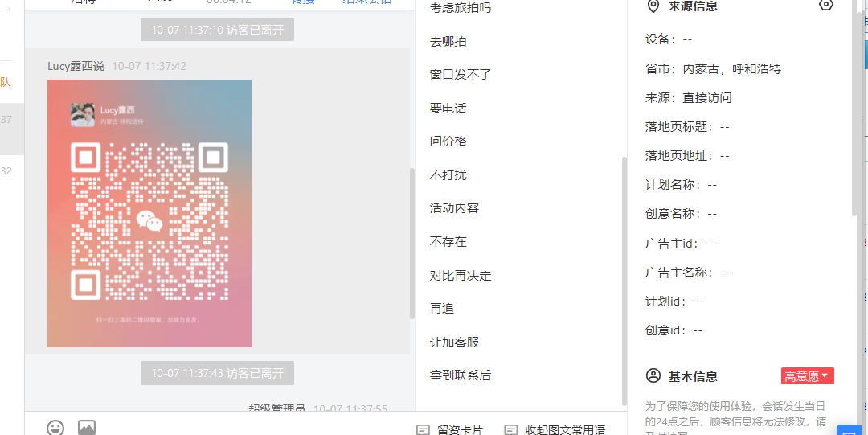
Task: Click the 10-07 11:37:42 message timestamp
Action: [x=149, y=66]
